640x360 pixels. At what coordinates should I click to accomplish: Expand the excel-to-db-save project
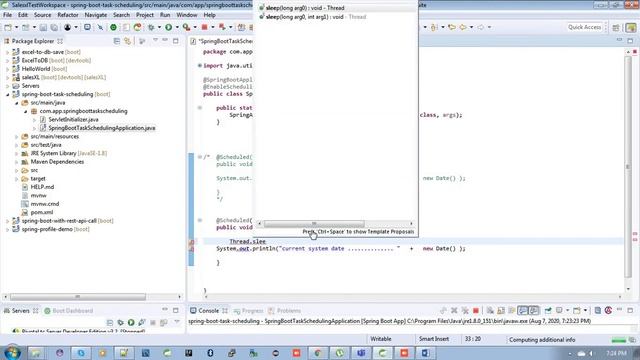pyautogui.click(x=7, y=52)
